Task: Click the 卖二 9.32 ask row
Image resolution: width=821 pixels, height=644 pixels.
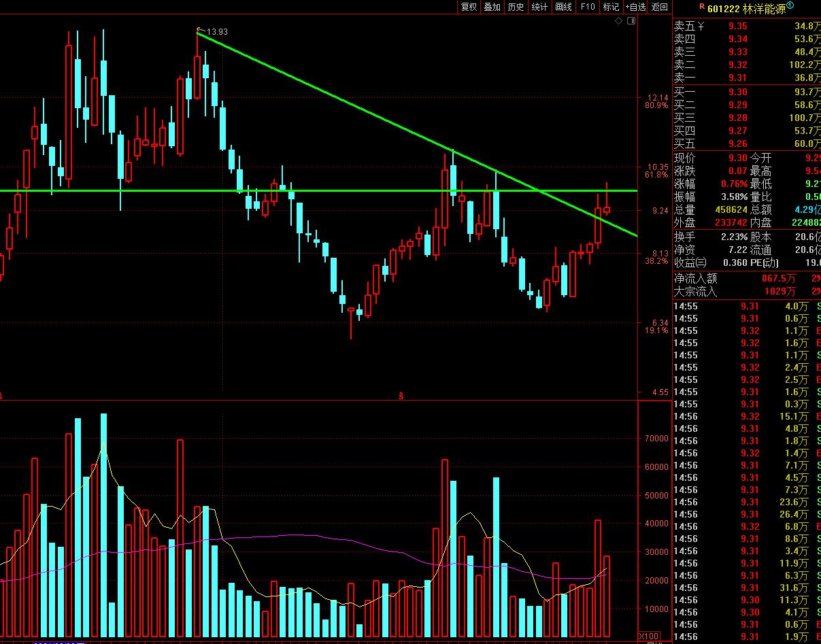Action: [x=747, y=65]
